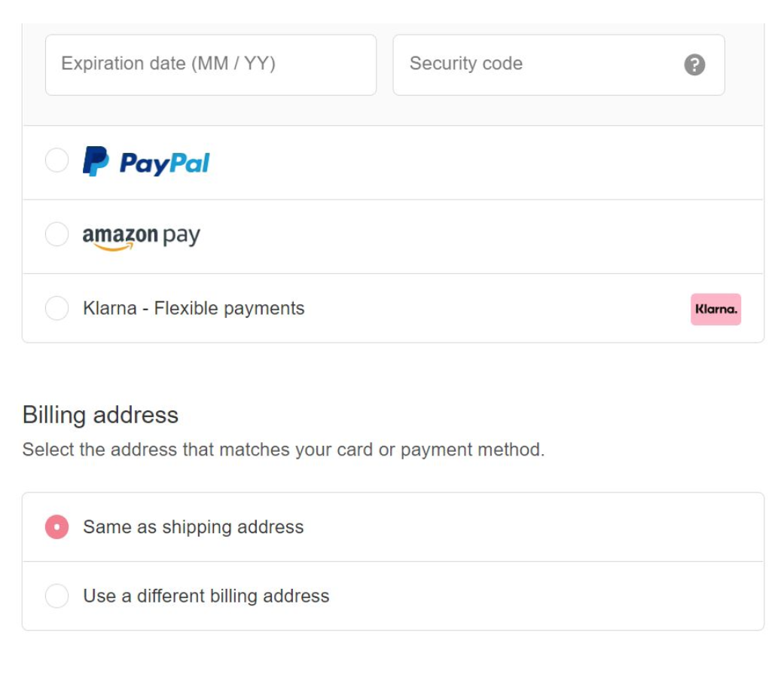This screenshot has width=784, height=677.
Task: Click the Same as shipping address text
Action: pyautogui.click(x=193, y=527)
